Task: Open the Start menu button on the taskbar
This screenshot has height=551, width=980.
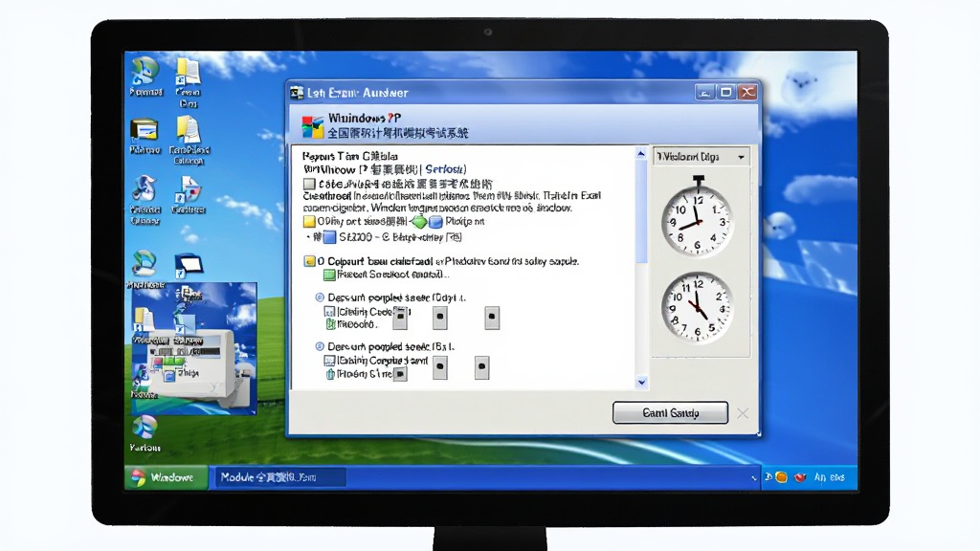Action: (166, 478)
